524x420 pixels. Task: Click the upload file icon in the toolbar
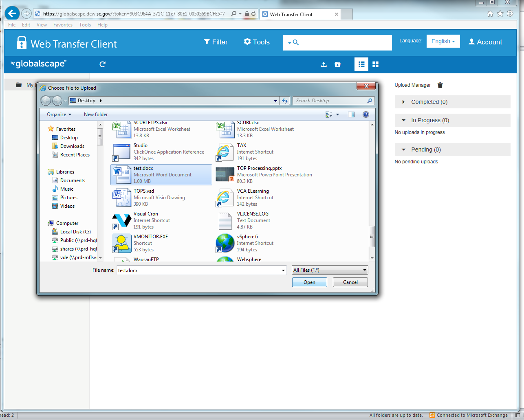[324, 64]
